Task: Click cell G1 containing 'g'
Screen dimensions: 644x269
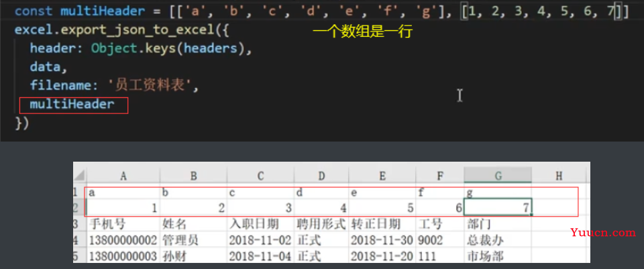Action: pyautogui.click(x=498, y=191)
